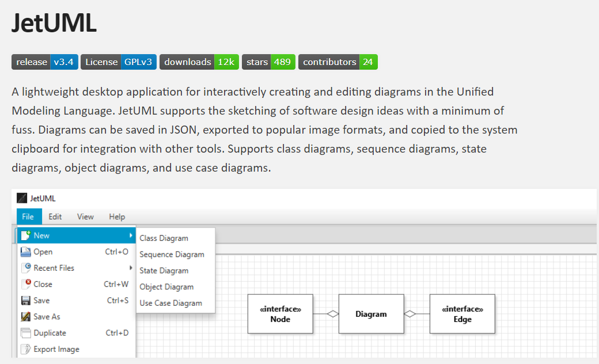Select the interface Node box
The image size is (599, 364).
click(x=280, y=314)
